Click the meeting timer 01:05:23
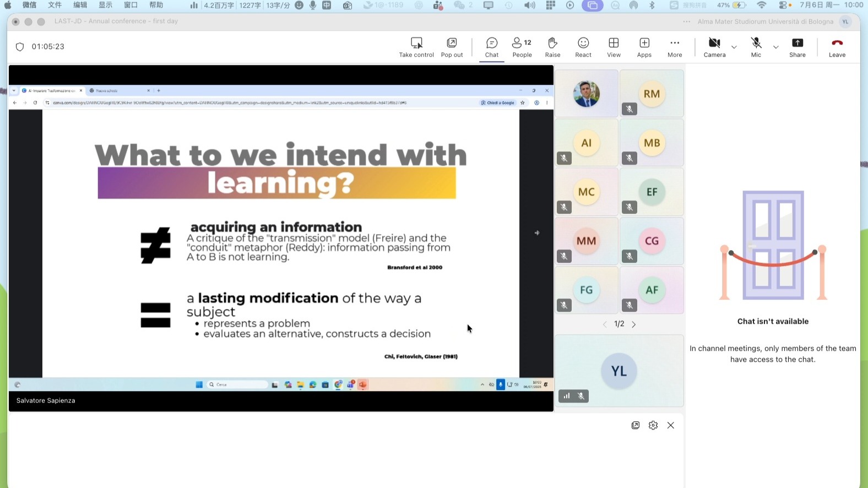 point(48,47)
